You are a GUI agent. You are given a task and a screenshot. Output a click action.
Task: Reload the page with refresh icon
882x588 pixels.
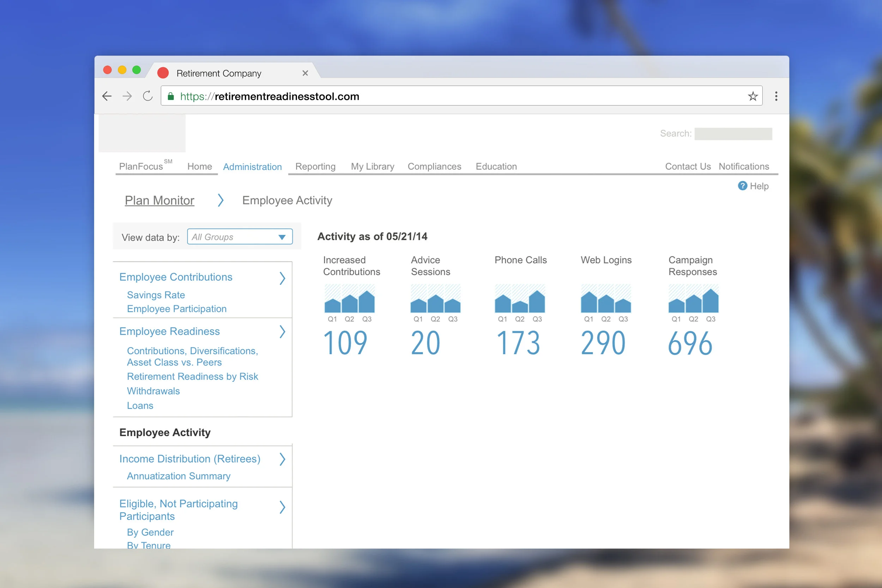coord(148,96)
